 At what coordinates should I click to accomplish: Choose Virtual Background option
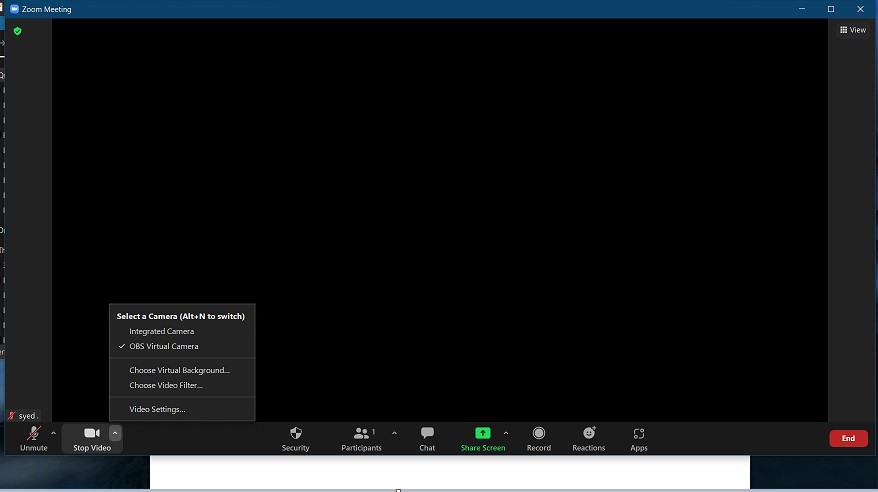(x=179, y=371)
